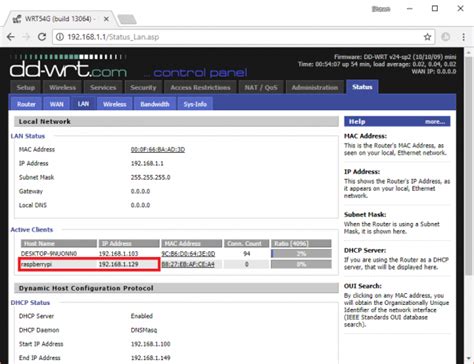Image resolution: width=474 pixels, height=364 pixels.
Task: Select the Bandwidth status sub-tab
Action: (x=155, y=104)
